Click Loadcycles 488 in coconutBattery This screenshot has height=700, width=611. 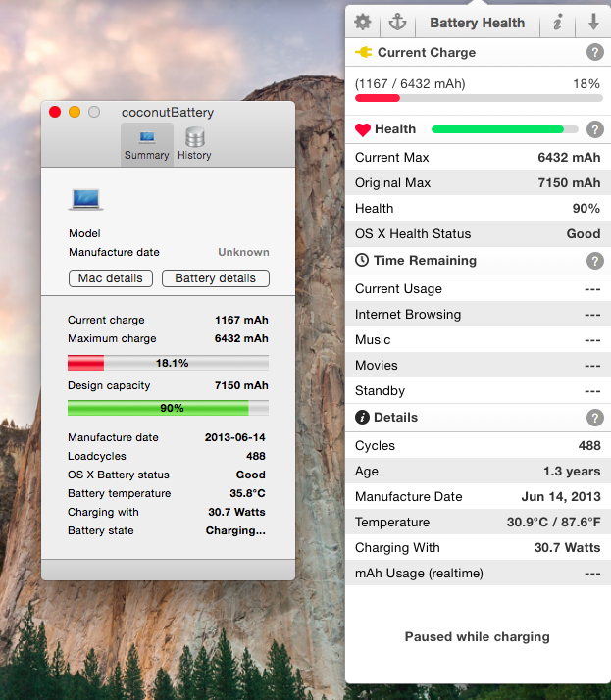pyautogui.click(x=167, y=456)
